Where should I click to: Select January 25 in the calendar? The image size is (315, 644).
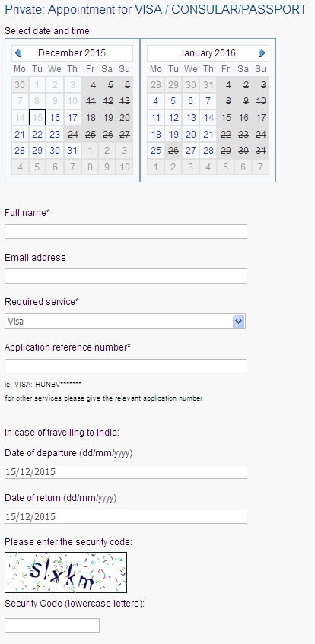coord(155,151)
